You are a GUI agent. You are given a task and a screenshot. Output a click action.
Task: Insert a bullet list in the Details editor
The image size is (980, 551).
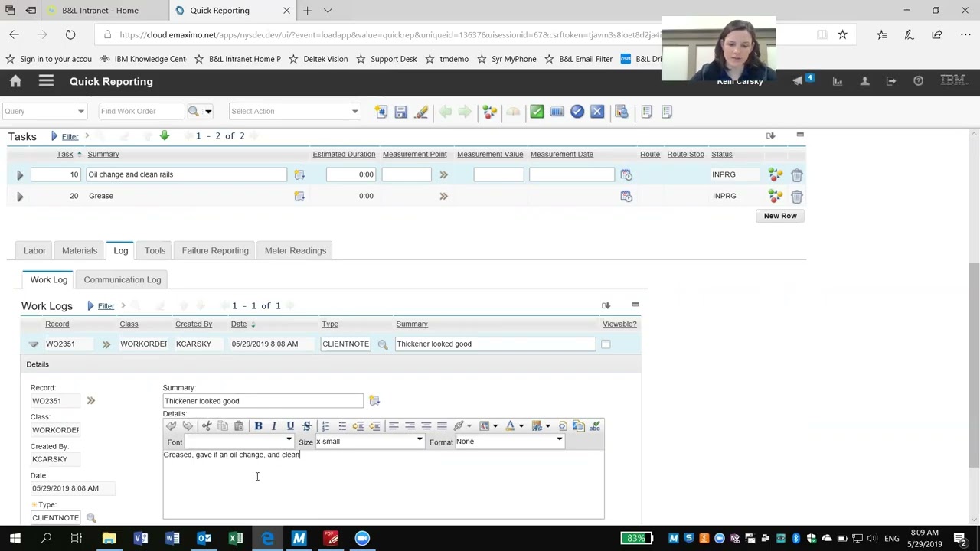tap(342, 426)
